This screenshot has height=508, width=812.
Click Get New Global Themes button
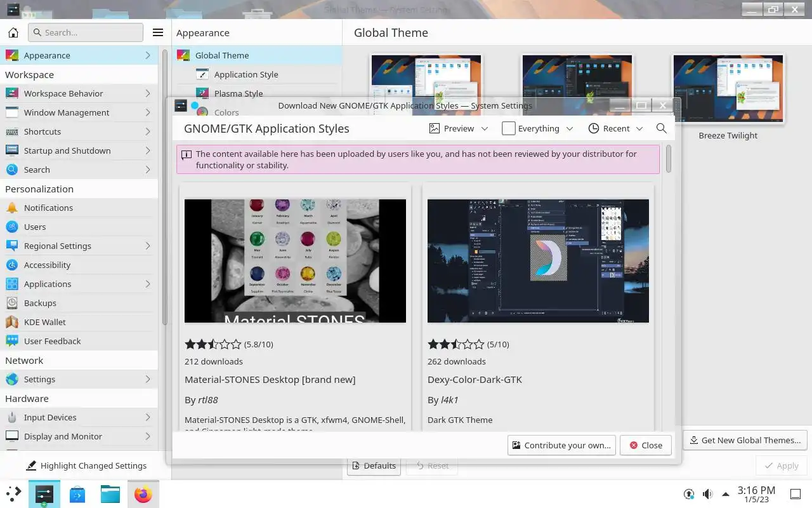coord(745,440)
